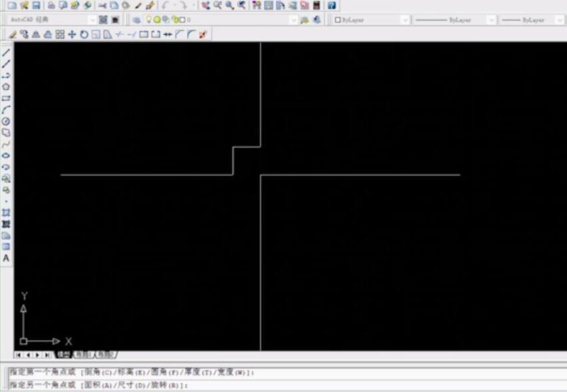The height and width of the screenshot is (392, 567).
Task: Select the Fillet tool
Action: (x=191, y=35)
